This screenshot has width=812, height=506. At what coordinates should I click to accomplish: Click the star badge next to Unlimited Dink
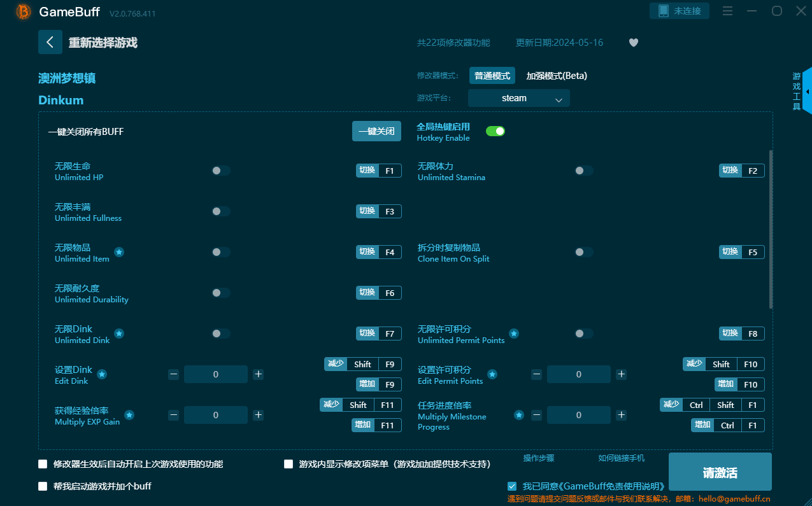point(118,332)
